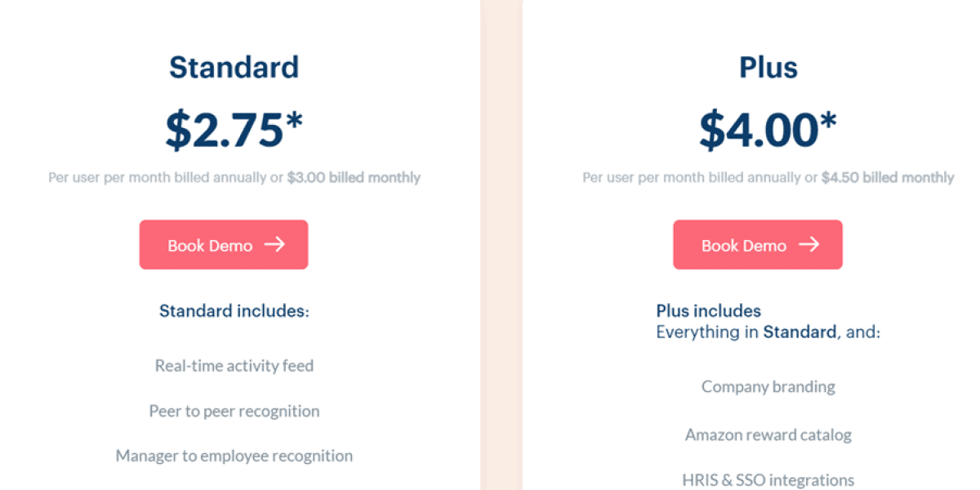Select the asterisk next to $4.00 price
Screen dimensions: 980x490
(x=828, y=120)
